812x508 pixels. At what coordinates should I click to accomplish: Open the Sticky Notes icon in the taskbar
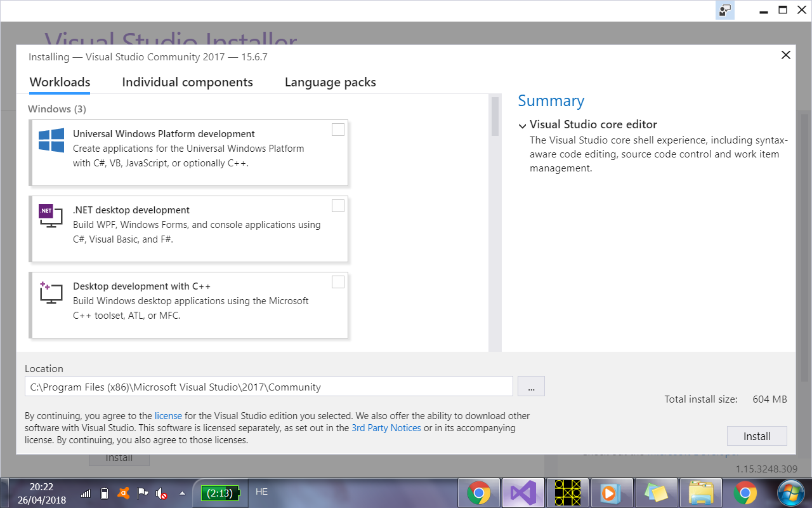(657, 493)
